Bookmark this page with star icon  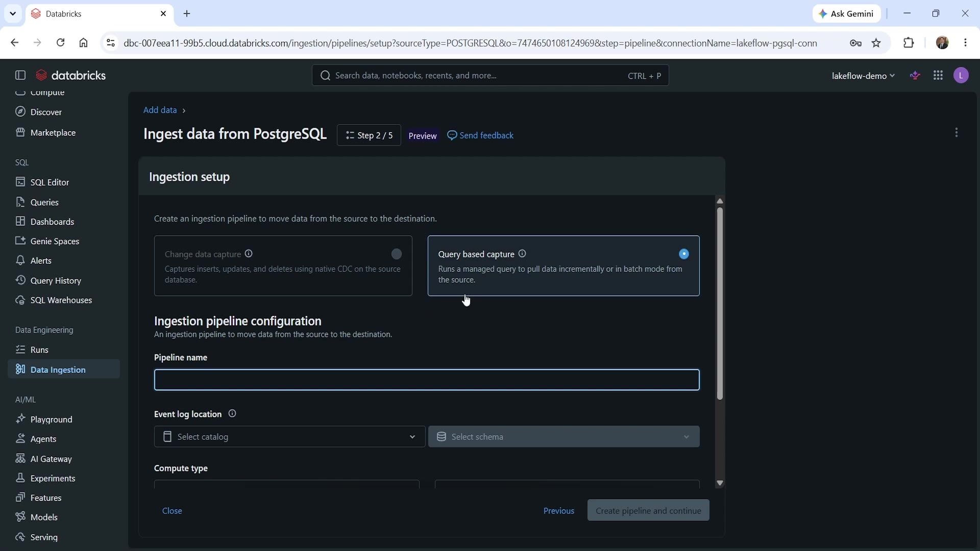876,43
